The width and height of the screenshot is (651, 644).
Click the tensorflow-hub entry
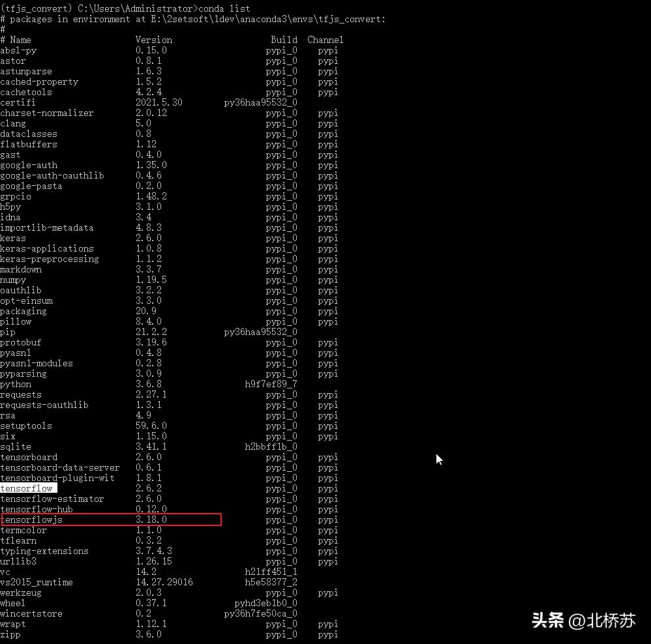pyautogui.click(x=36, y=509)
